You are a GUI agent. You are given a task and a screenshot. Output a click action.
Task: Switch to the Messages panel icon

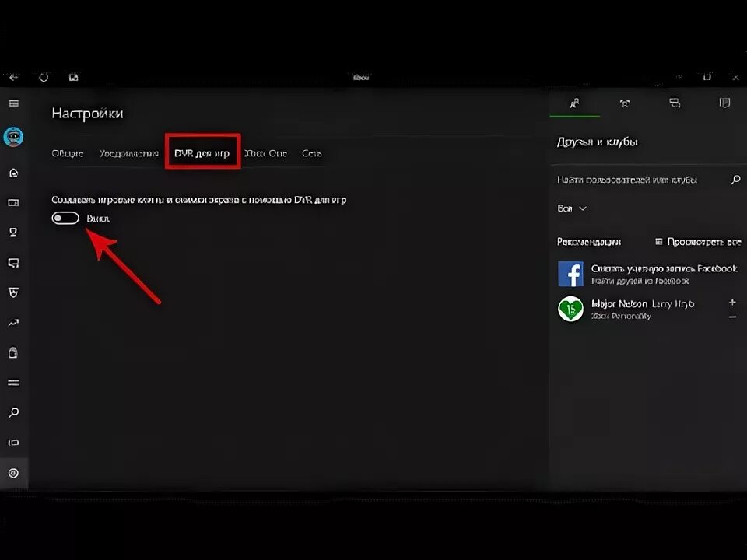675,103
